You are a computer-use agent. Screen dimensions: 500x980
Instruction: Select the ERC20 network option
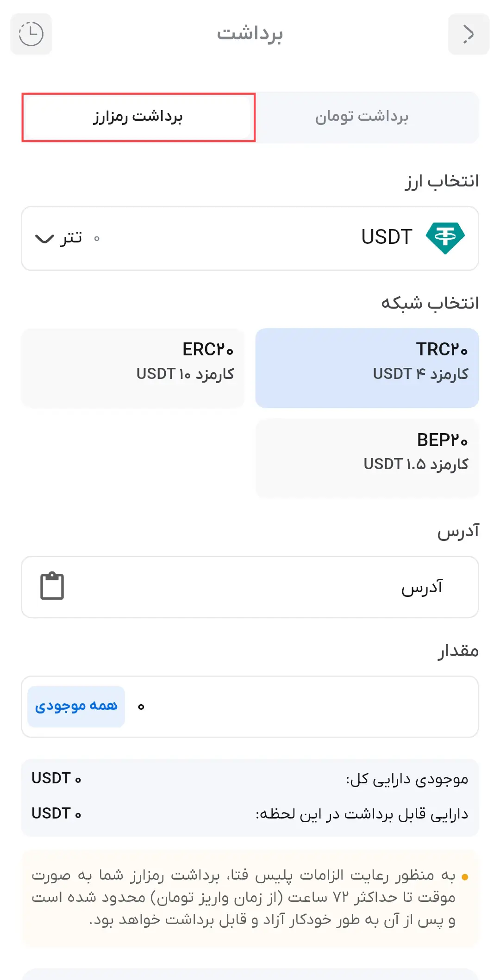pos(133,368)
